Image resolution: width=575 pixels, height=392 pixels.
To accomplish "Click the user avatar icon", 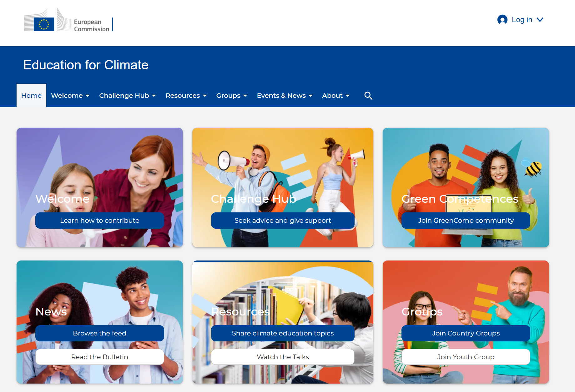I will 502,20.
